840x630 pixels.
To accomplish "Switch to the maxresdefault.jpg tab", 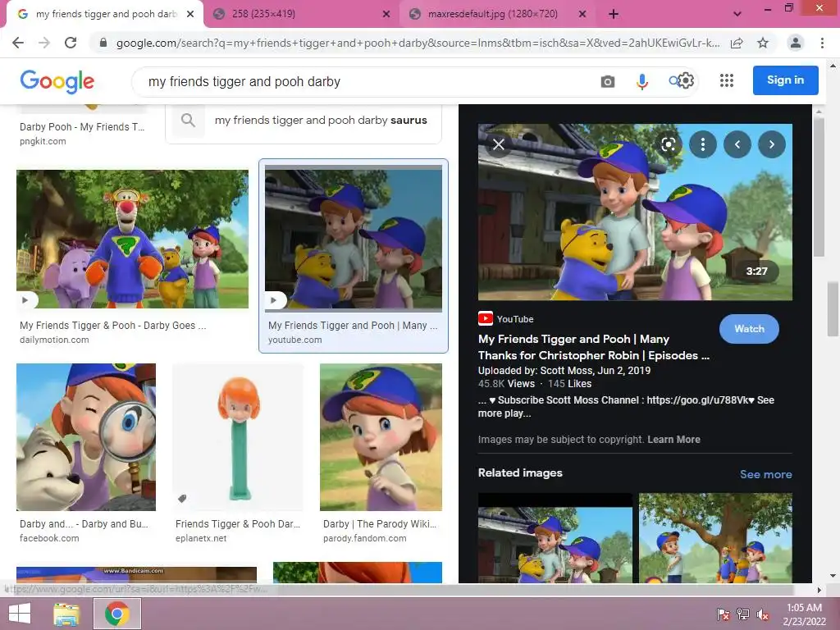I will [x=498, y=14].
